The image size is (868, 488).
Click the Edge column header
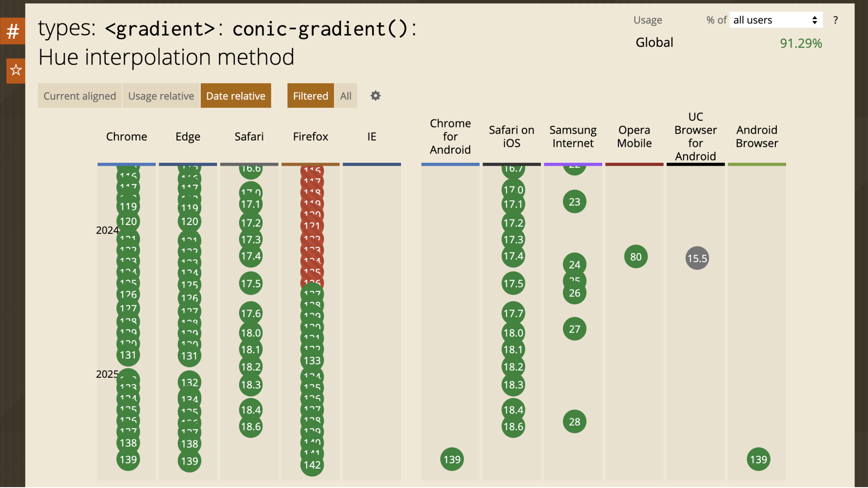pyautogui.click(x=188, y=136)
